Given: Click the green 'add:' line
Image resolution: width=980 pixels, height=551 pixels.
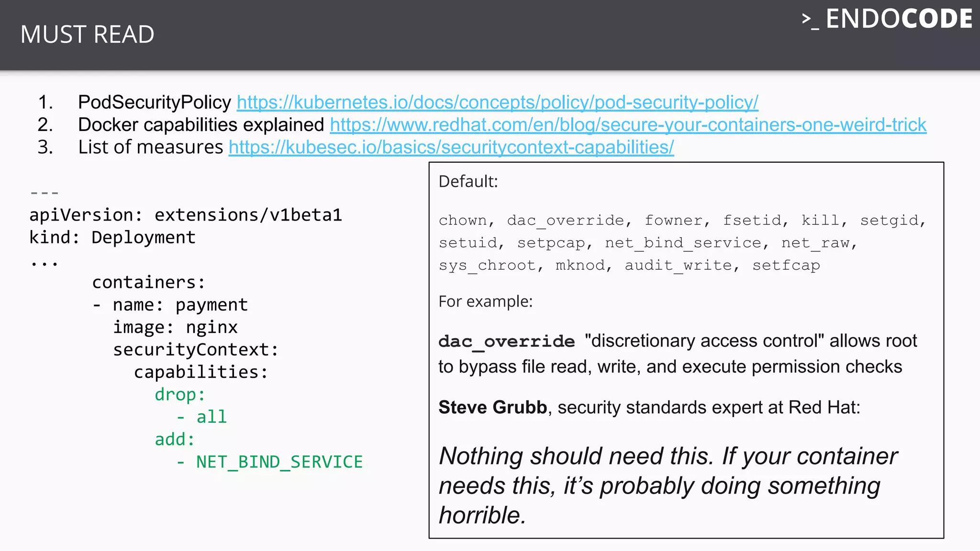Looking at the screenshot, I should point(175,440).
